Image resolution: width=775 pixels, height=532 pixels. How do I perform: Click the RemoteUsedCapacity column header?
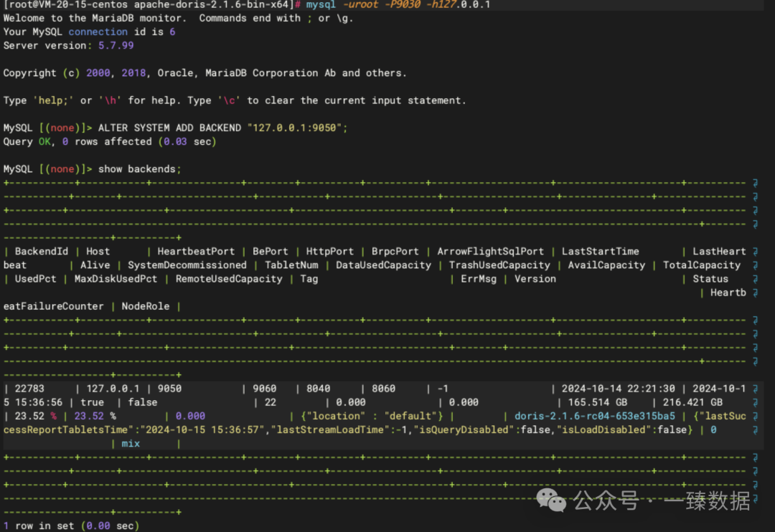pyautogui.click(x=229, y=279)
